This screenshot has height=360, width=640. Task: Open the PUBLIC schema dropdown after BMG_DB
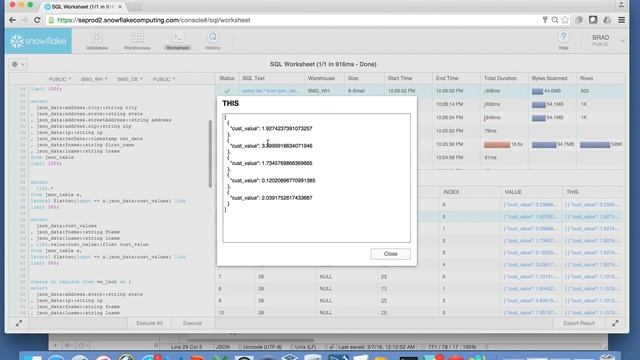point(164,79)
